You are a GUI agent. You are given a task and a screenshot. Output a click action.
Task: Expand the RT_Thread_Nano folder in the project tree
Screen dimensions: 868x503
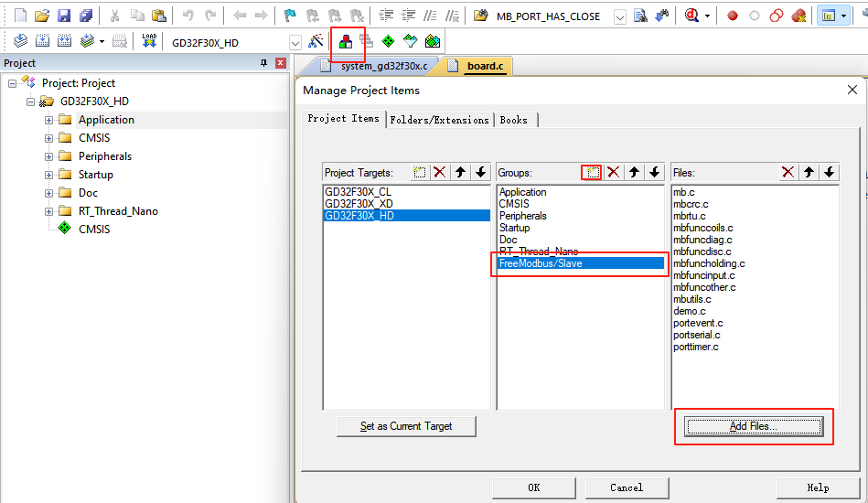pos(48,211)
